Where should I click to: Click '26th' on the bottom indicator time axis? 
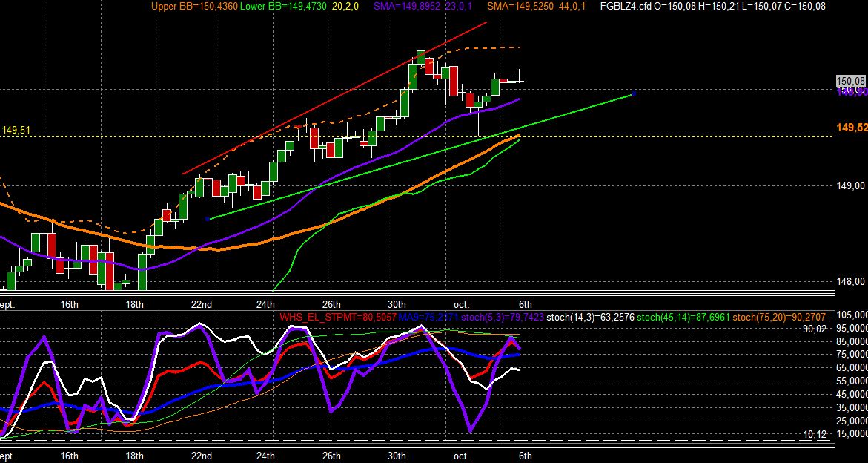click(331, 456)
